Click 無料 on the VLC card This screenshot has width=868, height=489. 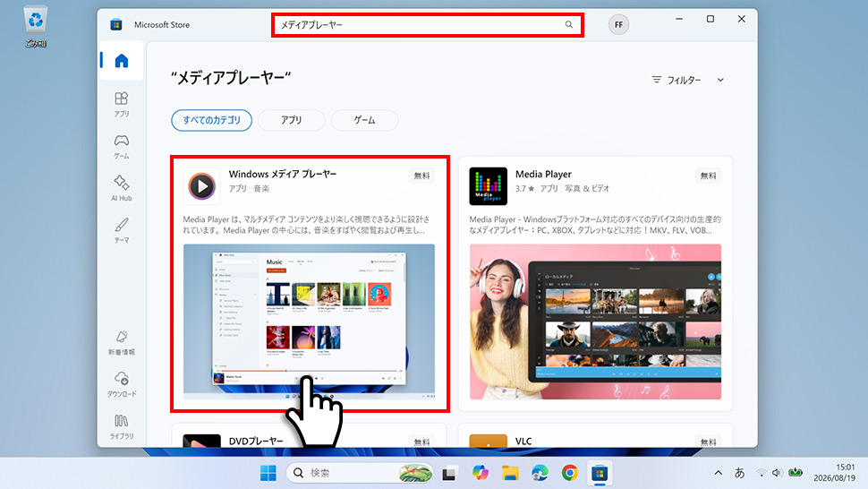coord(708,442)
